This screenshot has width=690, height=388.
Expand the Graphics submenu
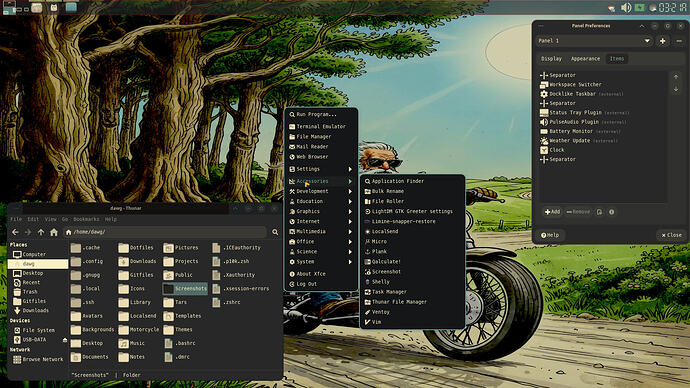click(x=321, y=212)
